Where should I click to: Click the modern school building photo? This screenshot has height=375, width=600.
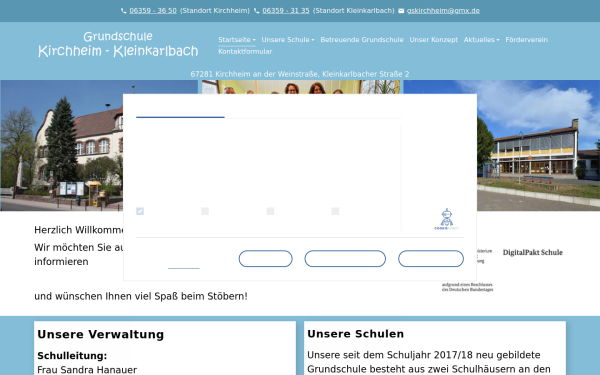[x=538, y=145]
